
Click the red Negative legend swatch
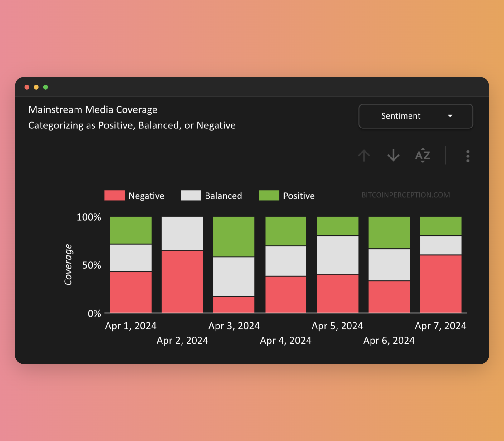(114, 195)
